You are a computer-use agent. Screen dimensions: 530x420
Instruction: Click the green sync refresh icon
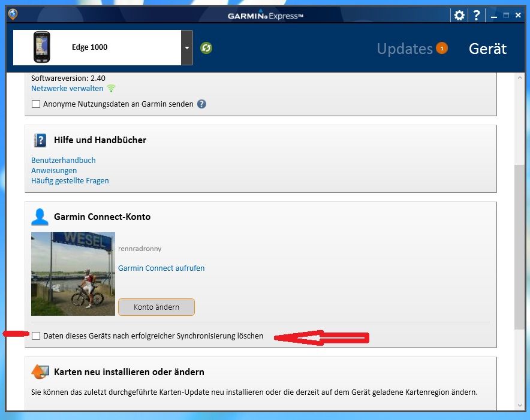point(206,48)
